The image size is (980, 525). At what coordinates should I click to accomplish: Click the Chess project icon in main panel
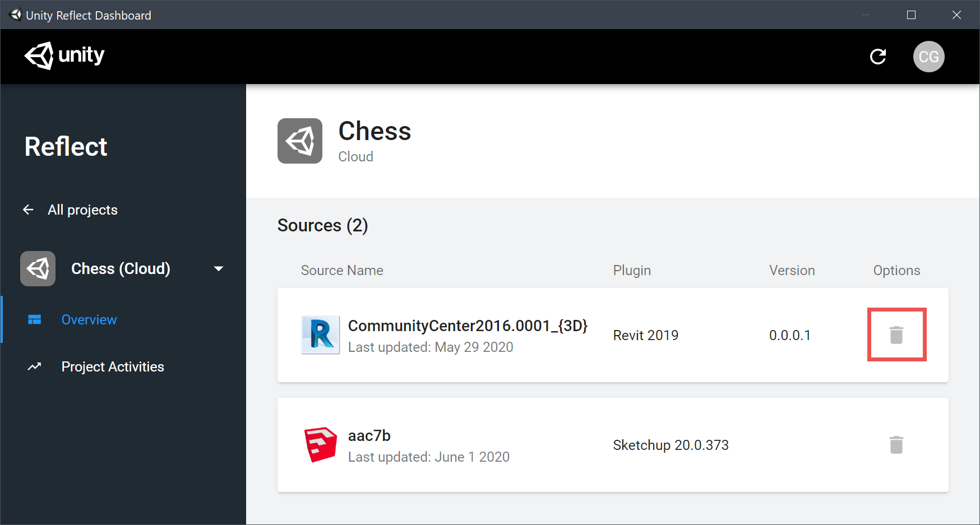point(300,141)
